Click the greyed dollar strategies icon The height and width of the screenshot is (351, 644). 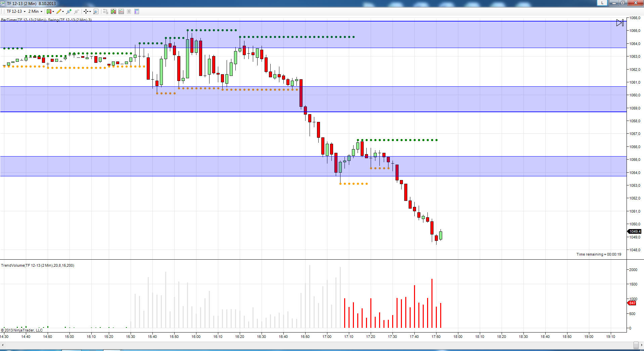129,11
